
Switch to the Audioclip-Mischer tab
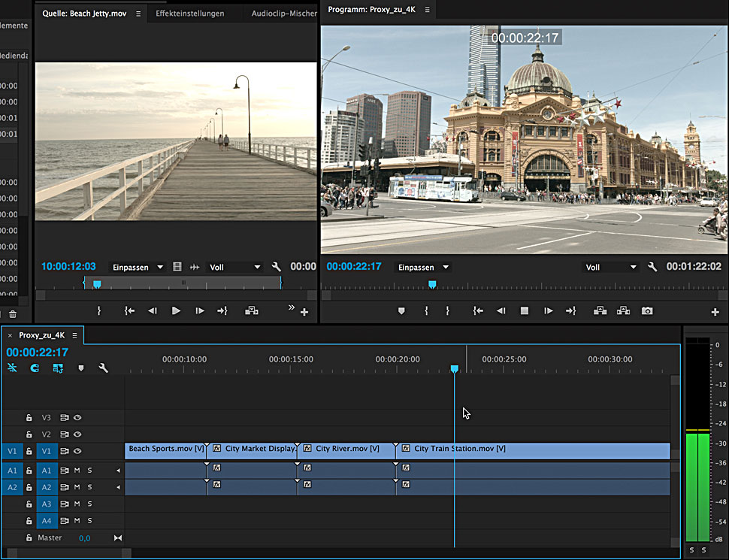pos(283,14)
